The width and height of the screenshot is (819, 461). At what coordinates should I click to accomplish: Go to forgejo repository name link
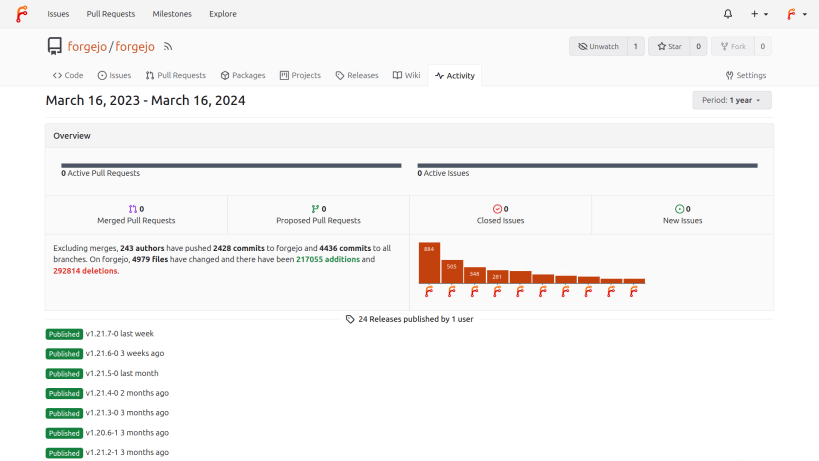click(135, 46)
